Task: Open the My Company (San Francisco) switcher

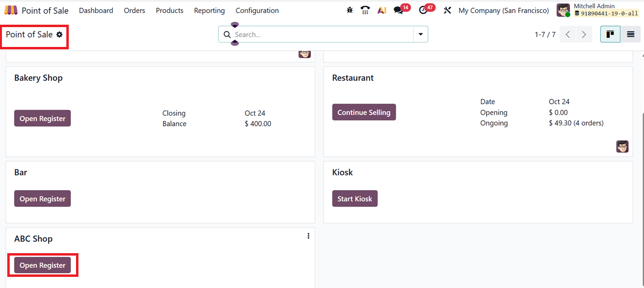Action: [504, 10]
